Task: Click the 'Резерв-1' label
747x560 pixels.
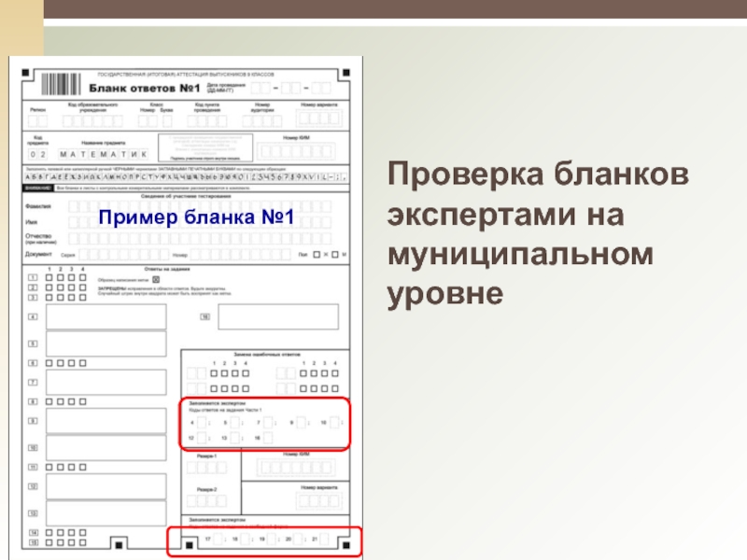Action: 206,456
